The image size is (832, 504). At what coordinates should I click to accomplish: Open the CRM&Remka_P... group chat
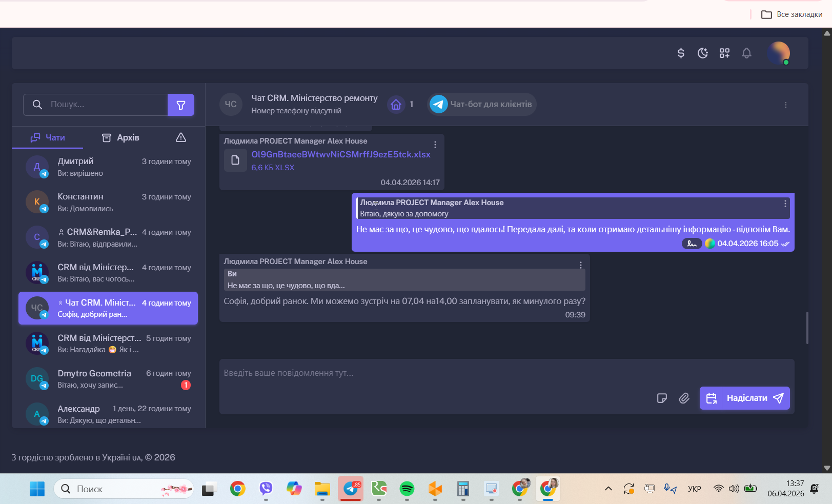(108, 238)
